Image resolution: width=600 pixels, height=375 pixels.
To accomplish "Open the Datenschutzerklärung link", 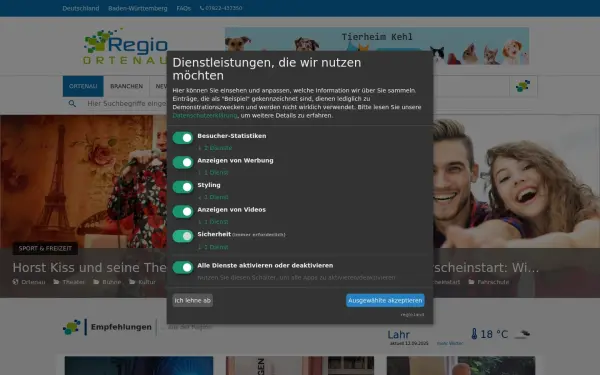I will click(205, 115).
